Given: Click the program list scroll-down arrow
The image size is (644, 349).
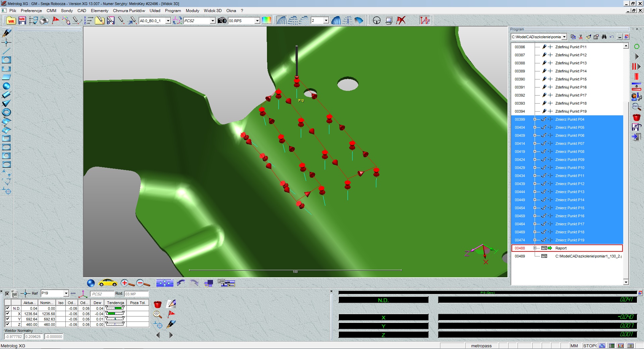Looking at the screenshot, I should [x=626, y=282].
